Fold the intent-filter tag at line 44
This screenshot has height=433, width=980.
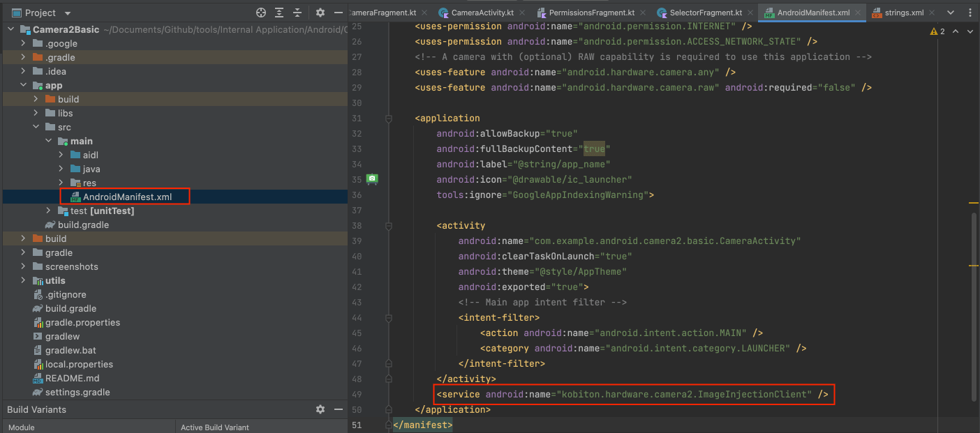point(389,318)
